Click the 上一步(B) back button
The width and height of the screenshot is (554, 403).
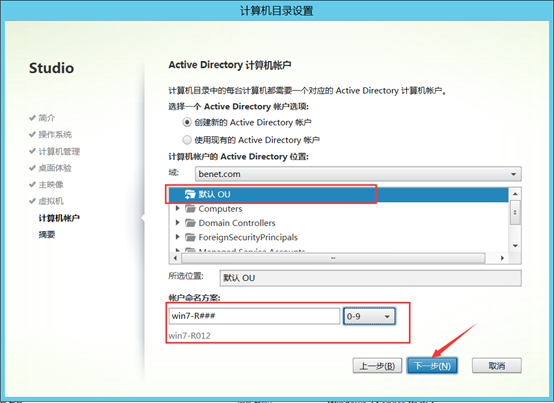tap(377, 366)
